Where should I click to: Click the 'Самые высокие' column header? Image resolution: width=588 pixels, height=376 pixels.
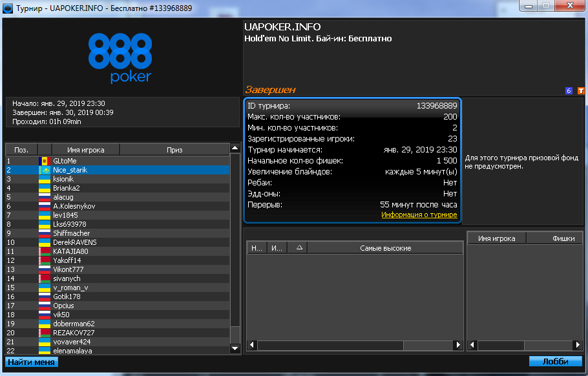(386, 248)
